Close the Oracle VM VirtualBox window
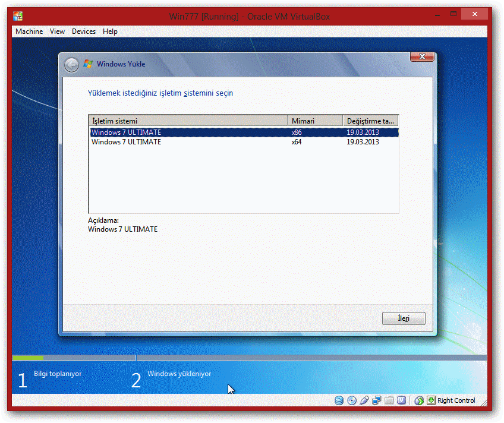The image size is (504, 423). pos(474,14)
